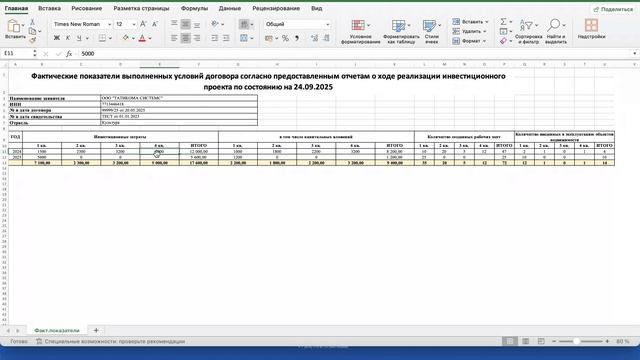Click the Paste clipboard icon

[x=13, y=26]
